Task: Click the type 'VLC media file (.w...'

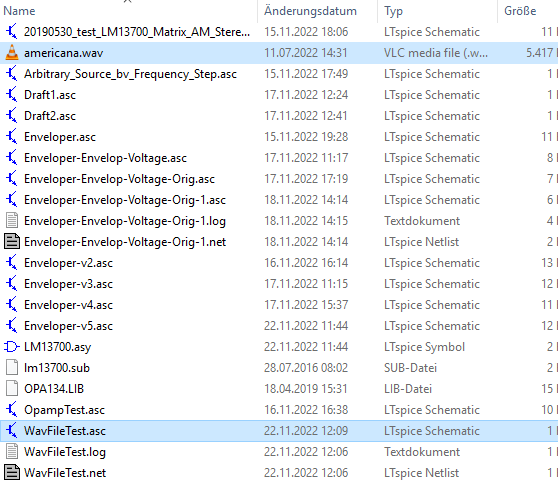Action: pyautogui.click(x=436, y=53)
